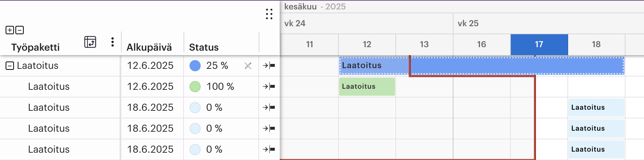Click the X icon beside 25 %
Screen dimensions: 644x160
[248, 66]
